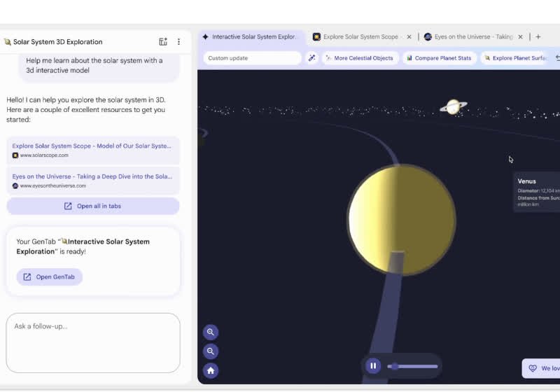Switch to the Eyes on the Universe tab
560x392 pixels.
click(472, 36)
